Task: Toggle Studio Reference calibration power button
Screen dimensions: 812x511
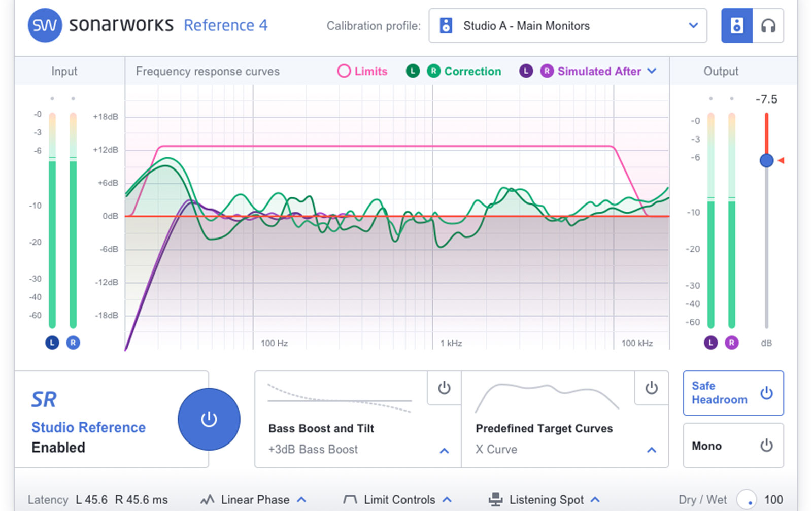Action: [x=209, y=419]
